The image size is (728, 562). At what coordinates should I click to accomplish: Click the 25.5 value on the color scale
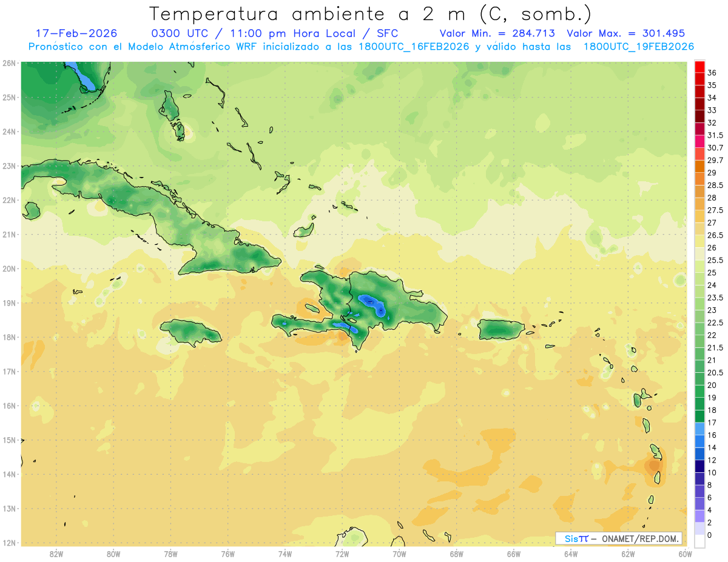[x=715, y=260]
